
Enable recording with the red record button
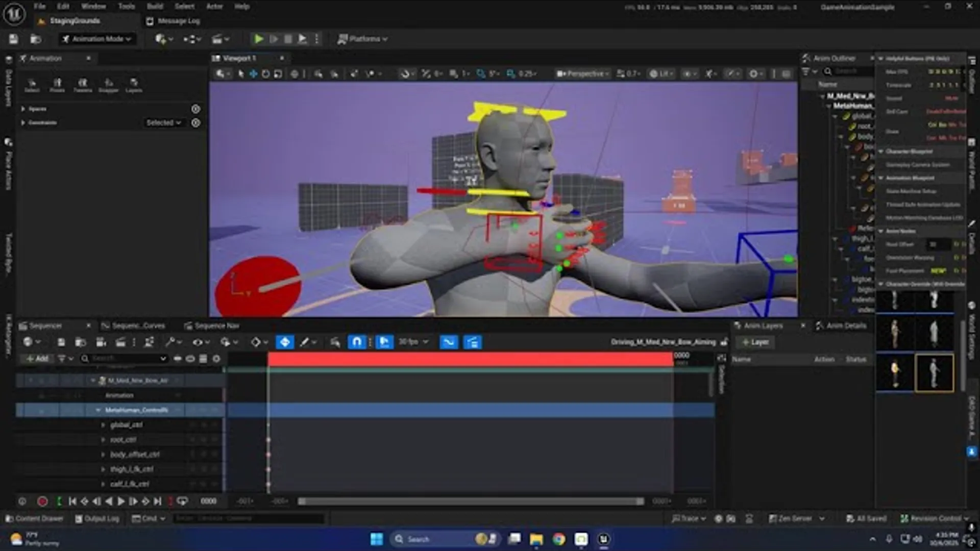(x=42, y=501)
